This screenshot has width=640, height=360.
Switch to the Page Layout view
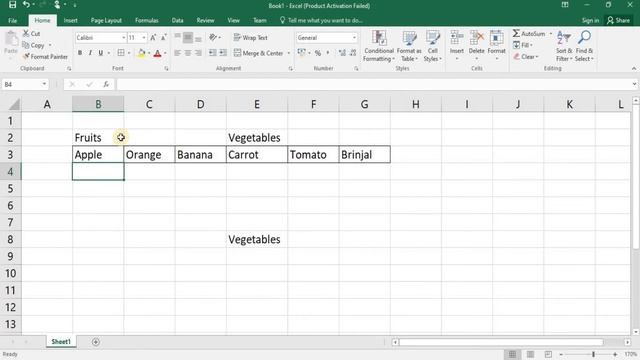click(x=530, y=354)
